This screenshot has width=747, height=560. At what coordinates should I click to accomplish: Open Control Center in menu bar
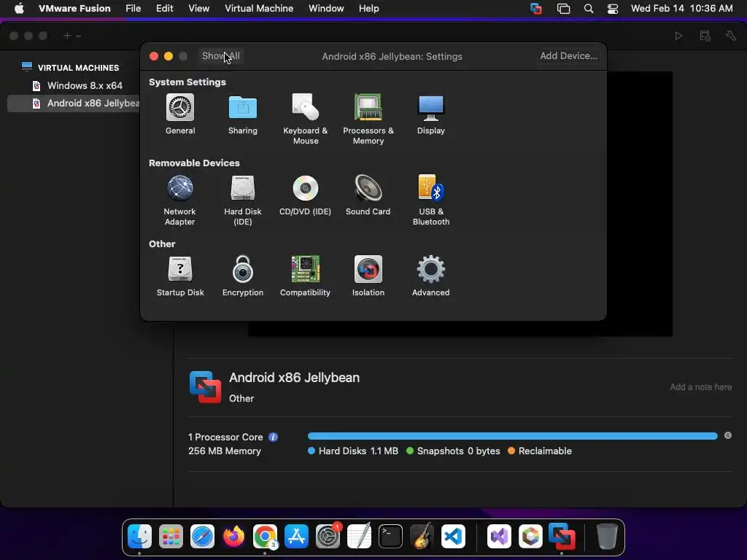pos(613,9)
